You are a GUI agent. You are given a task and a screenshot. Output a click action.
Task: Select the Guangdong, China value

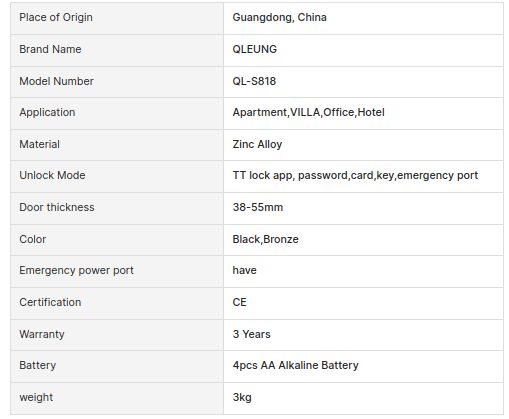click(279, 17)
